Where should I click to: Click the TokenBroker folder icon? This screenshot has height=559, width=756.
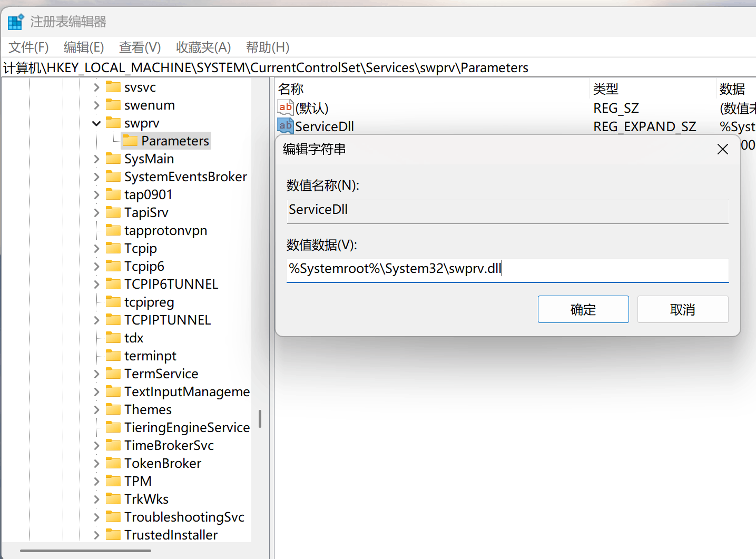tap(113, 463)
